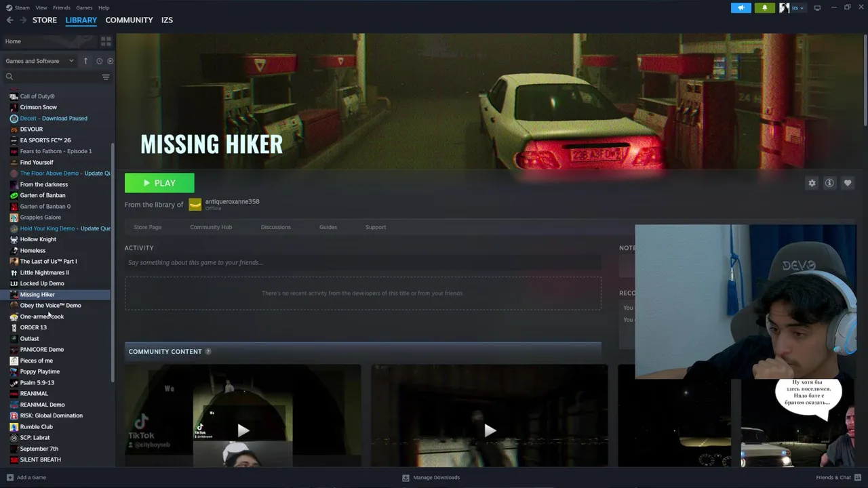Image resolution: width=868 pixels, height=488 pixels.
Task: Select Hollow Knight in library list
Action: coord(38,239)
